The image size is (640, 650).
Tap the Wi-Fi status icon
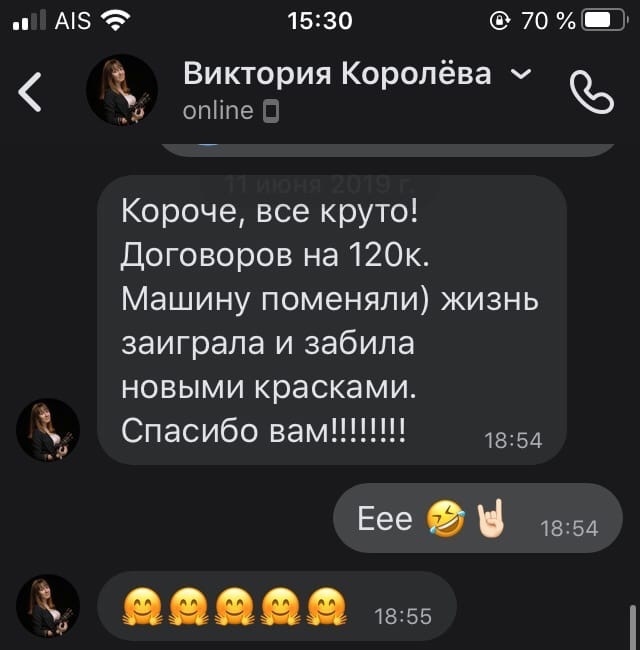click(116, 20)
